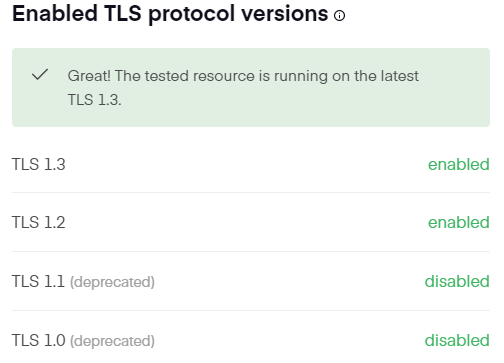Click the disabled status for TLS 1.0
Viewport: 504px width, 363px height.
(x=457, y=340)
